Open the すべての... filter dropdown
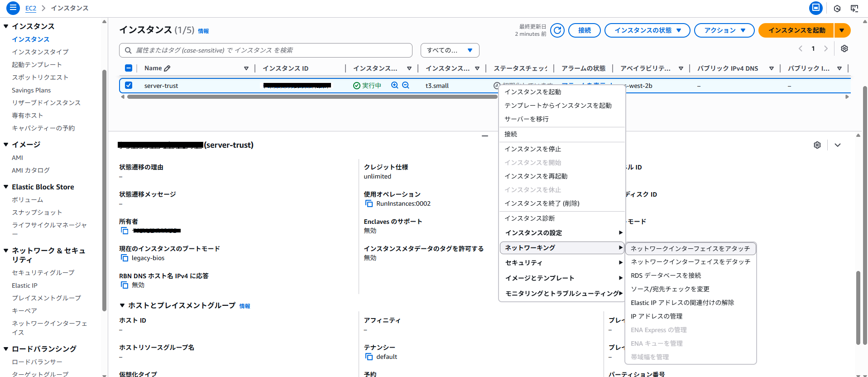Image resolution: width=868 pixels, height=377 pixels. tap(450, 50)
